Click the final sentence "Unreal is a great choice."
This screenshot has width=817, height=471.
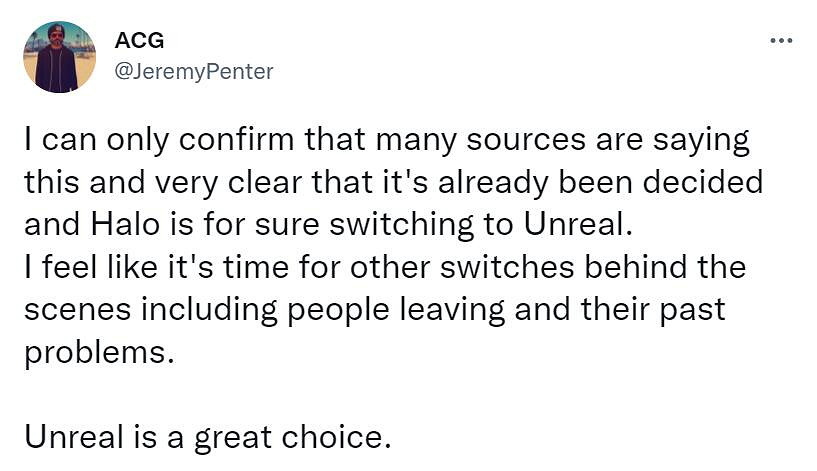(x=207, y=437)
